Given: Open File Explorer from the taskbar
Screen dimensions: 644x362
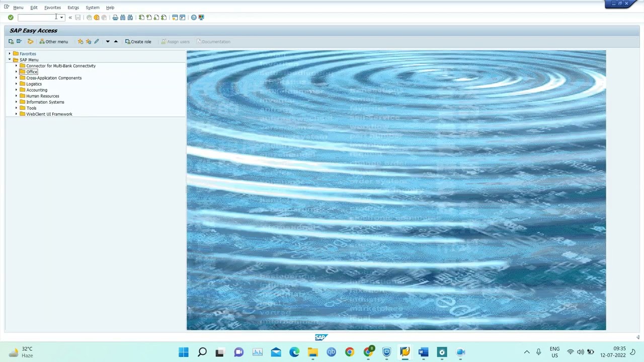Looking at the screenshot, I should (313, 352).
